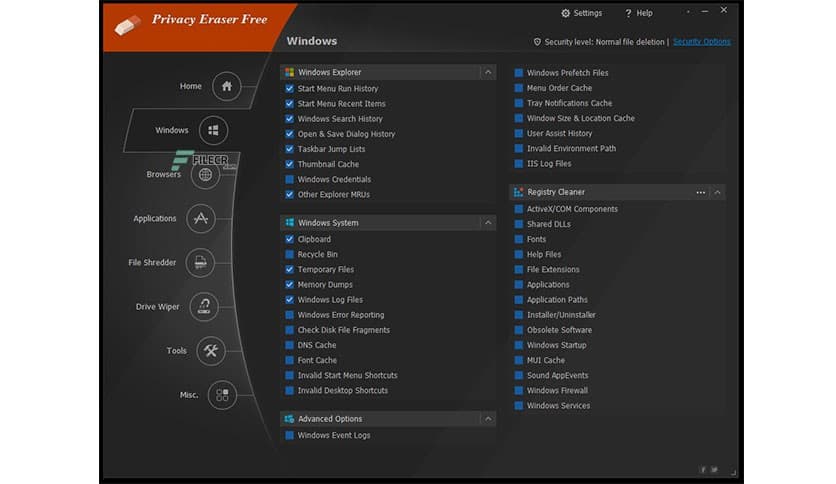Go to Home label in sidebar
This screenshot has height=484, width=836.
pos(190,86)
